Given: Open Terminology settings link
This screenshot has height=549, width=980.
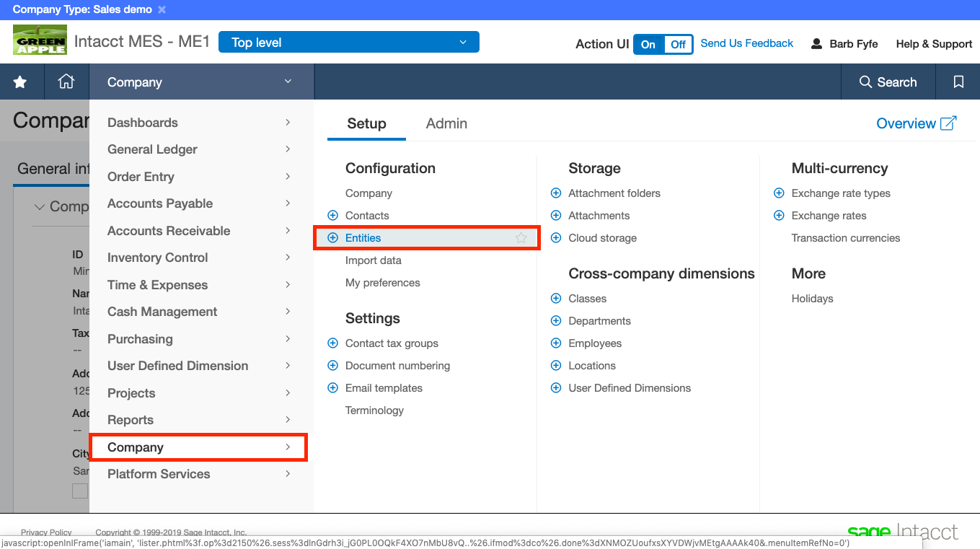Looking at the screenshot, I should coord(374,410).
